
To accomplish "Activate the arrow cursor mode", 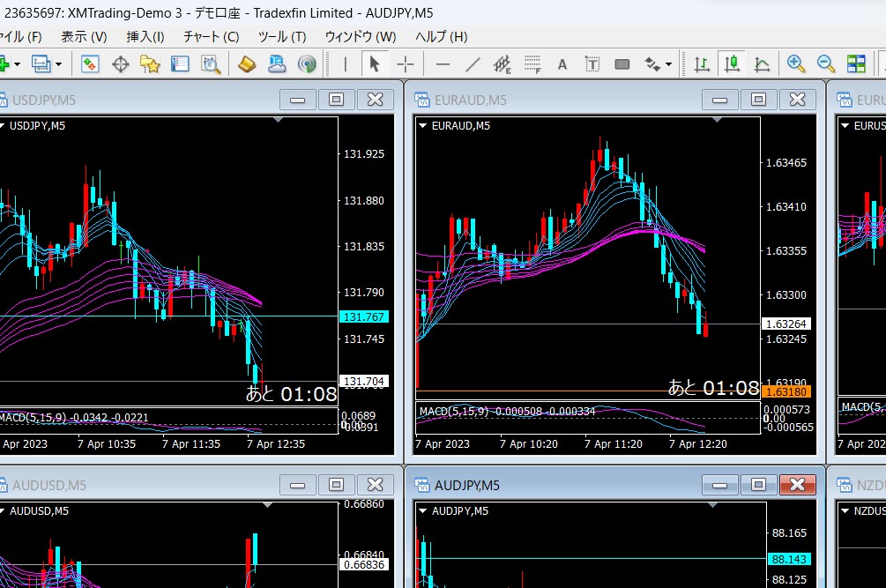I will click(374, 64).
